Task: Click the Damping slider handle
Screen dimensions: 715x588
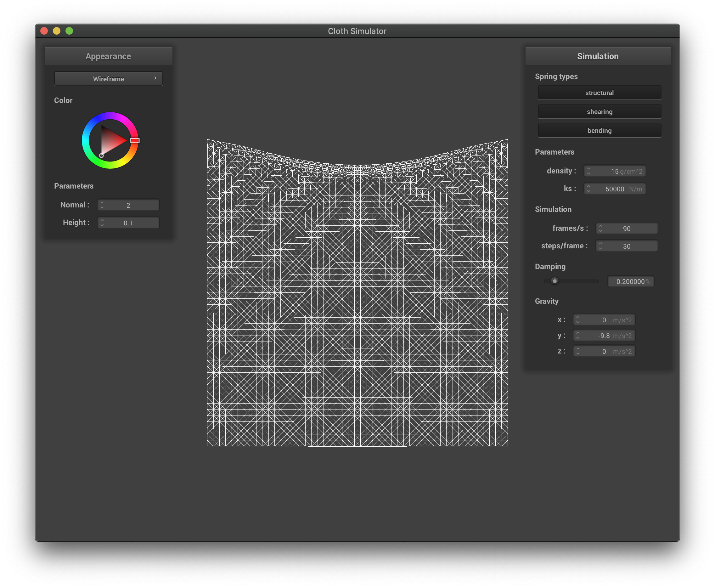Action: tap(554, 281)
